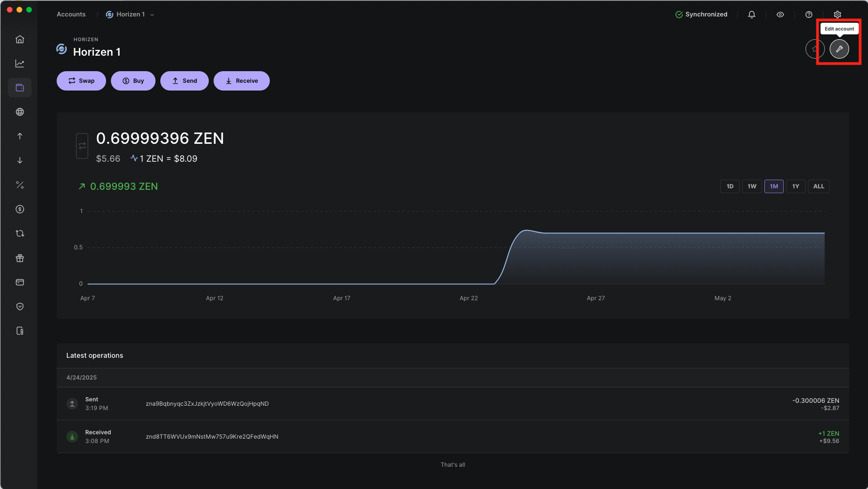This screenshot has width=868, height=489.
Task: Open the notifications bell
Action: tap(751, 15)
